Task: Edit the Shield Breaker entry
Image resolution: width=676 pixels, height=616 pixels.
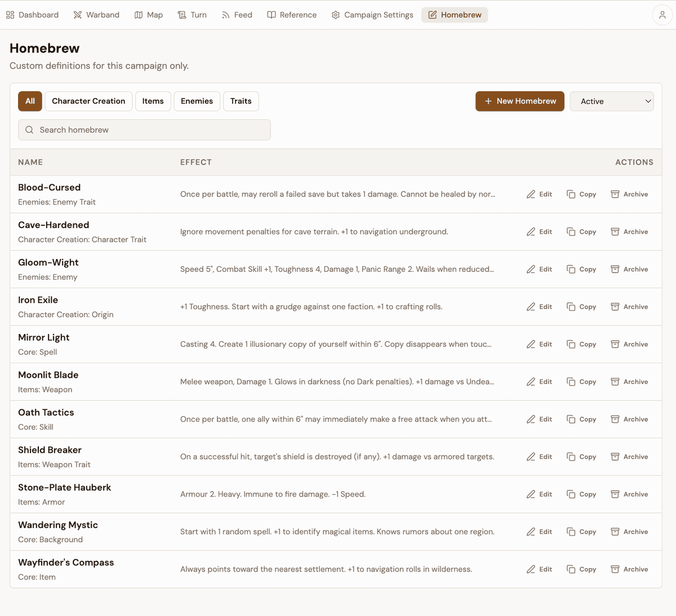Action: pyautogui.click(x=539, y=457)
